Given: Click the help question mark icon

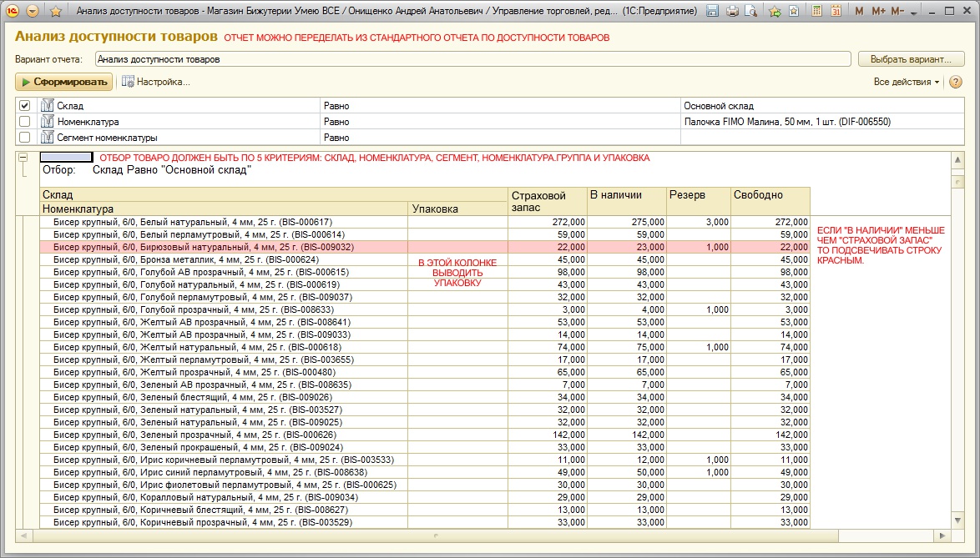Looking at the screenshot, I should [956, 82].
